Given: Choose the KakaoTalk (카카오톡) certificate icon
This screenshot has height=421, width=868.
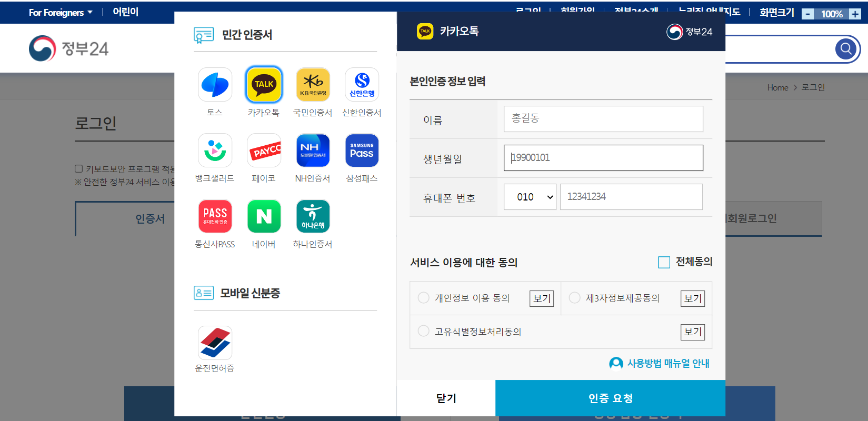Looking at the screenshot, I should 264,85.
